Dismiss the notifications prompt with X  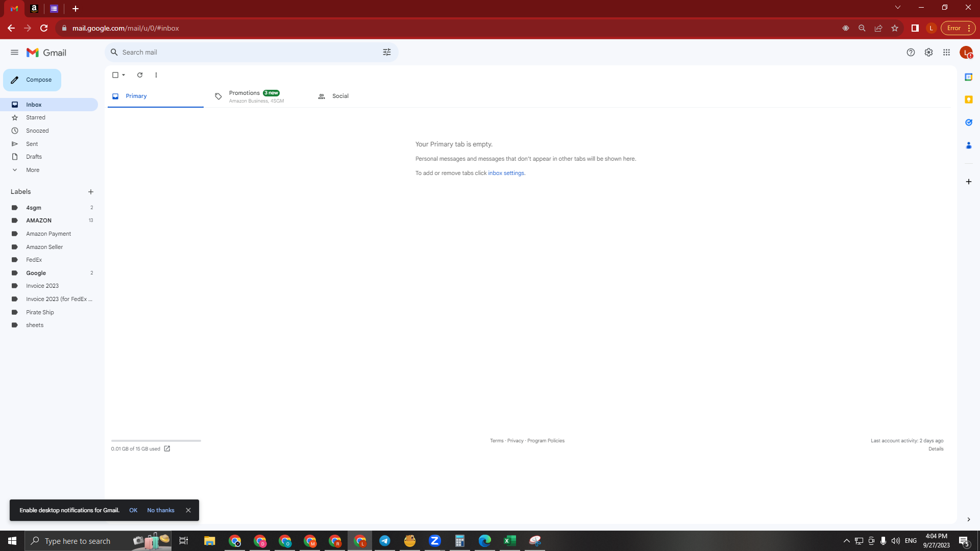[188, 510]
